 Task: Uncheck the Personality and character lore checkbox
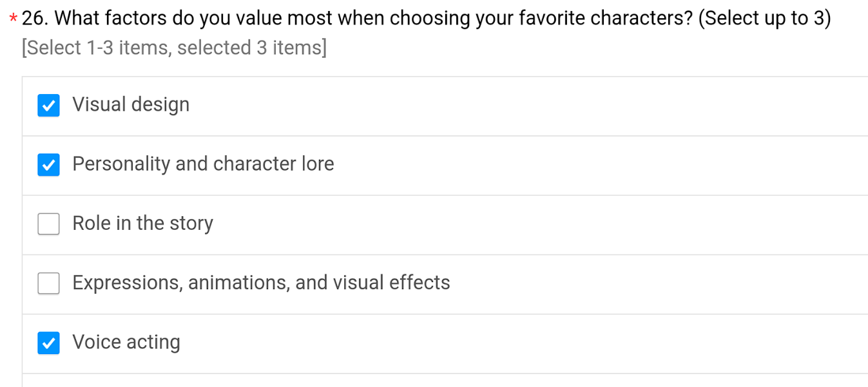48,165
